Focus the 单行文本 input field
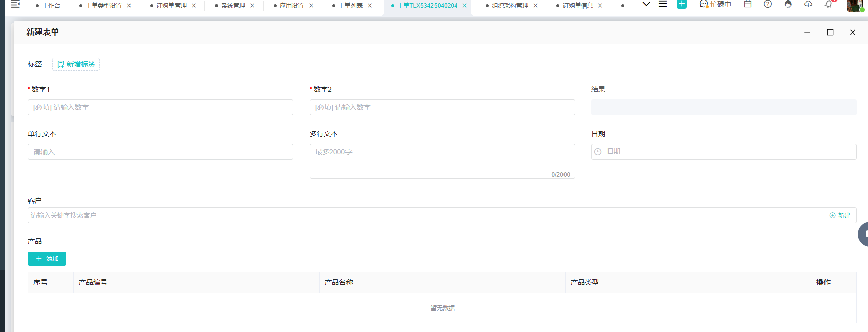868x332 pixels. pos(160,152)
